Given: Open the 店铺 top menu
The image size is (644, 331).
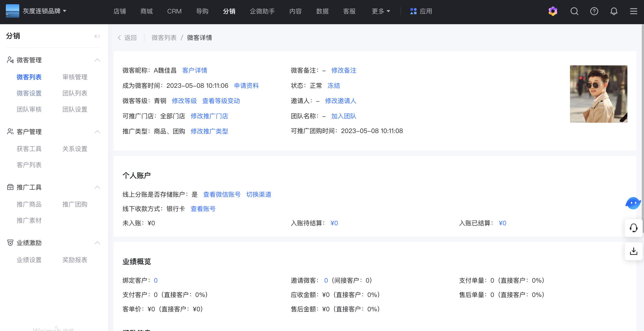Looking at the screenshot, I should [120, 11].
